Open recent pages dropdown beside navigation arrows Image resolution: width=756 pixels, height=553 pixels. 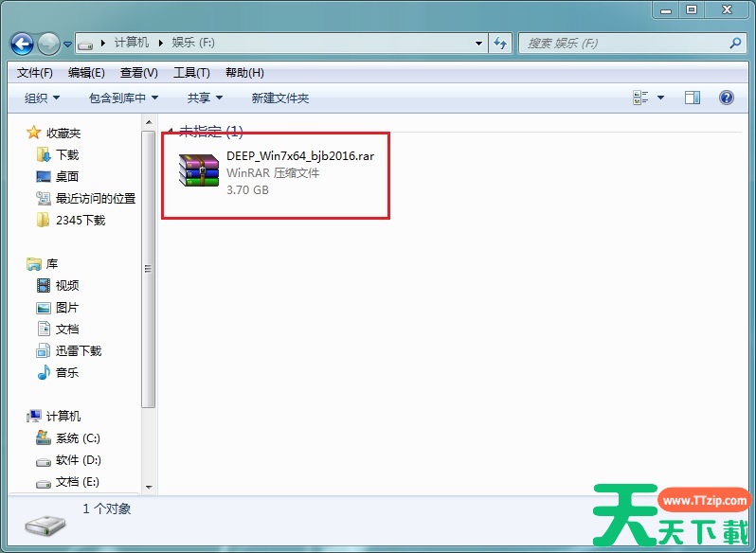(x=67, y=45)
